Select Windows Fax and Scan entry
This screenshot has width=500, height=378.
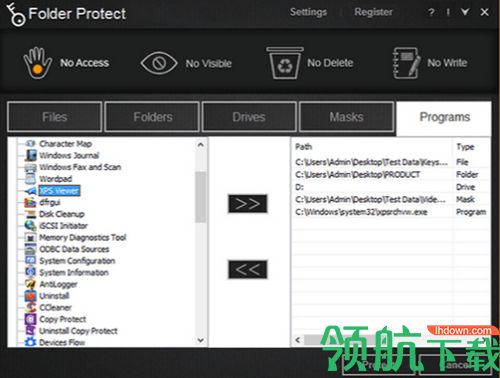click(80, 167)
